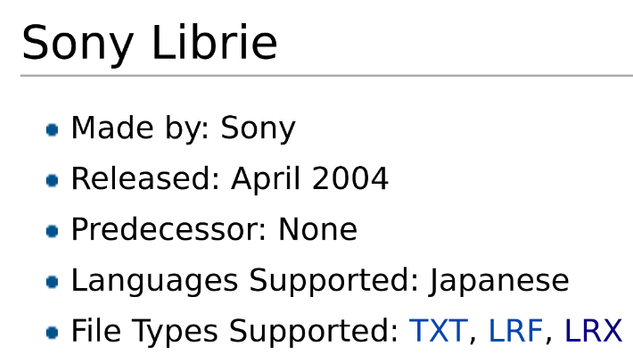Click the bullet beside Predecessor: None
The height and width of the screenshot is (363, 633).
[52, 231]
